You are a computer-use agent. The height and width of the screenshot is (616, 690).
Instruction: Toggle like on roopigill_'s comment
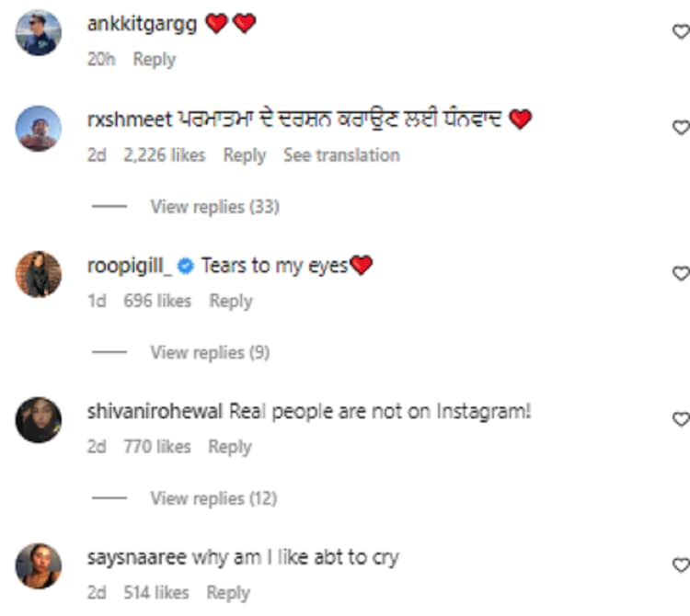681,273
